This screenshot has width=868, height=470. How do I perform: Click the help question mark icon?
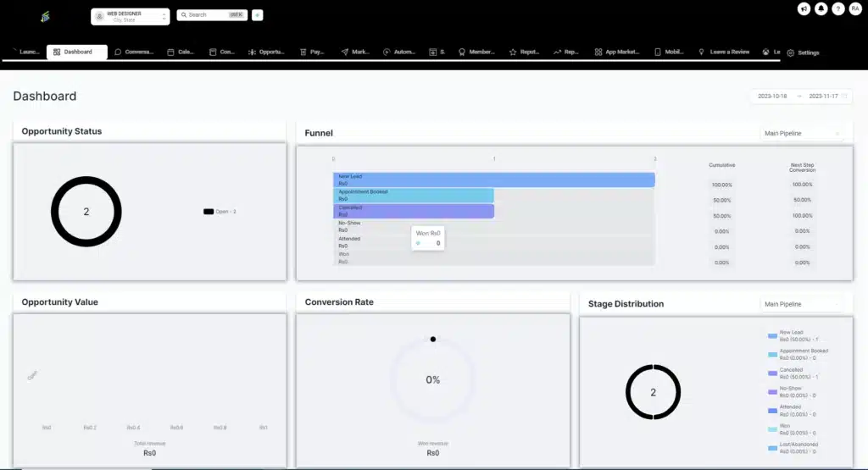(837, 8)
